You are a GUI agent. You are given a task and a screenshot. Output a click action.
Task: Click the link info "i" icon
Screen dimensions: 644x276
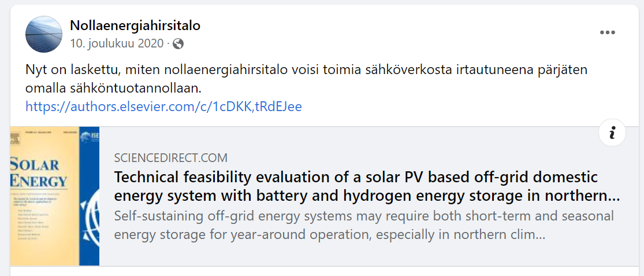(612, 133)
